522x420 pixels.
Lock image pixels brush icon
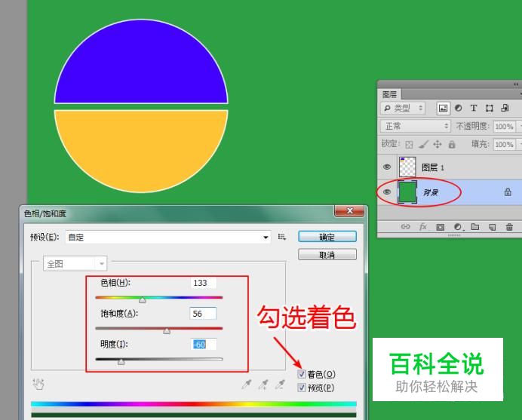click(423, 144)
